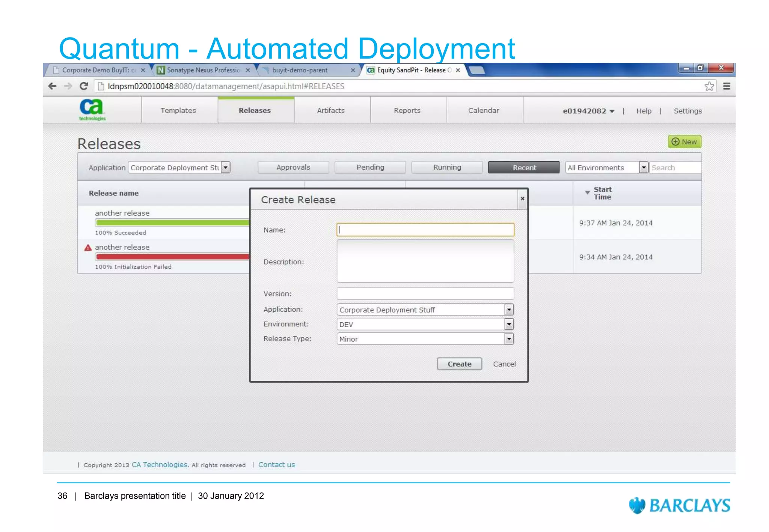This screenshot has height=532, width=769.
Task: Click the Search field
Action: (675, 168)
